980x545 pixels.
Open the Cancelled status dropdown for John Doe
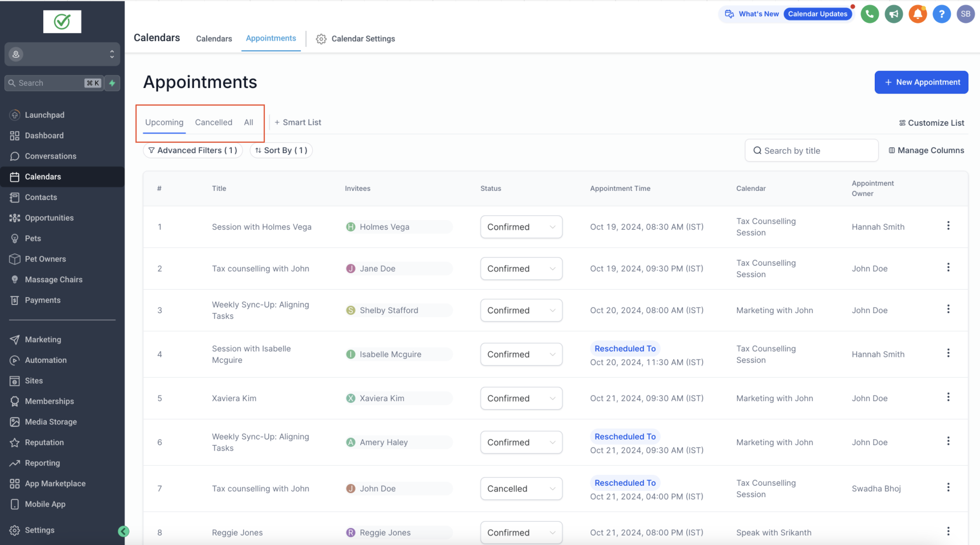[x=521, y=488]
